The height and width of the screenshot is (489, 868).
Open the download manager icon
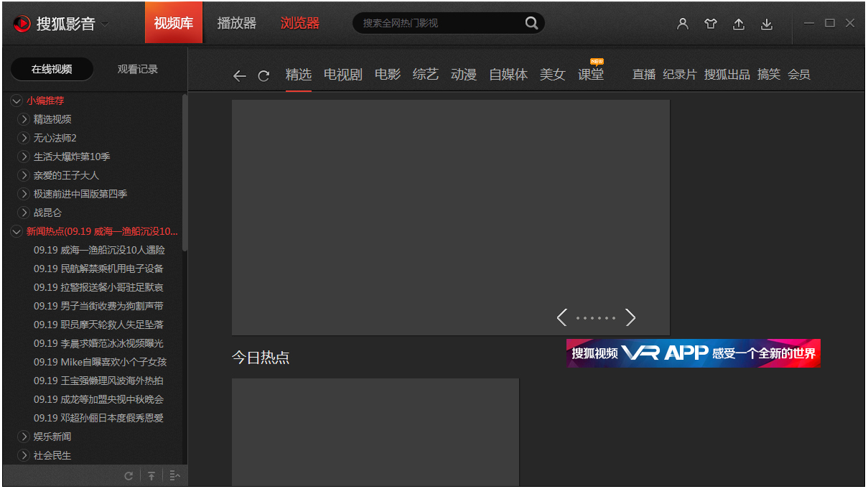point(766,24)
